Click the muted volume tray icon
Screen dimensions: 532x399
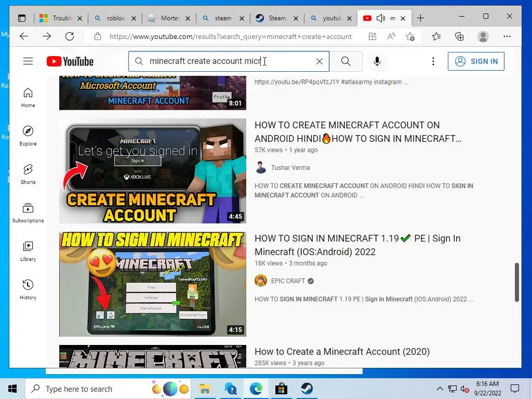coord(464,389)
